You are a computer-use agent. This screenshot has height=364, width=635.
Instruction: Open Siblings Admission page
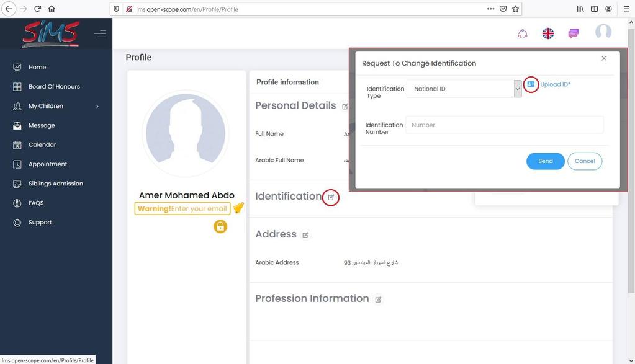pos(55,184)
